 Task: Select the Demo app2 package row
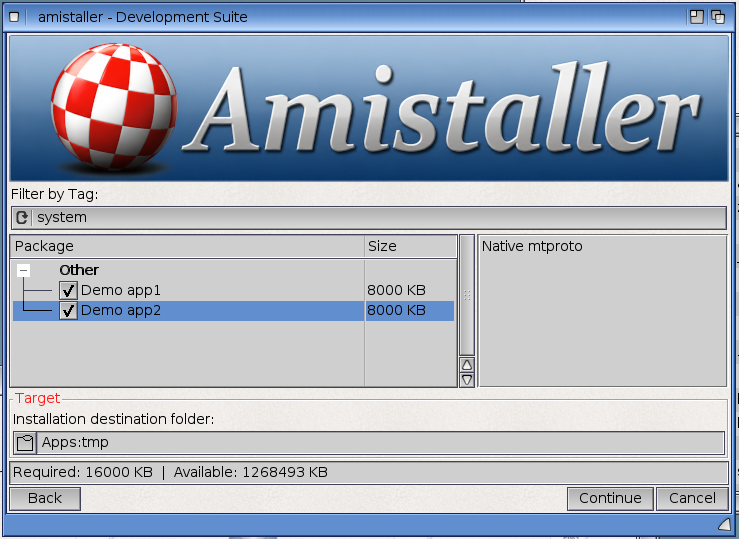(233, 310)
